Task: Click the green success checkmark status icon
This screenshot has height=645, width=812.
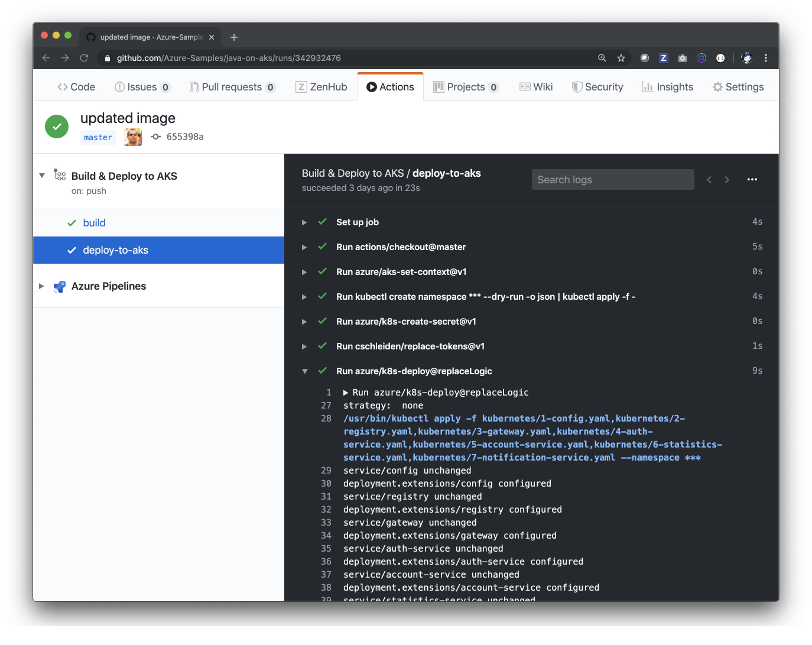Action: coord(57,127)
